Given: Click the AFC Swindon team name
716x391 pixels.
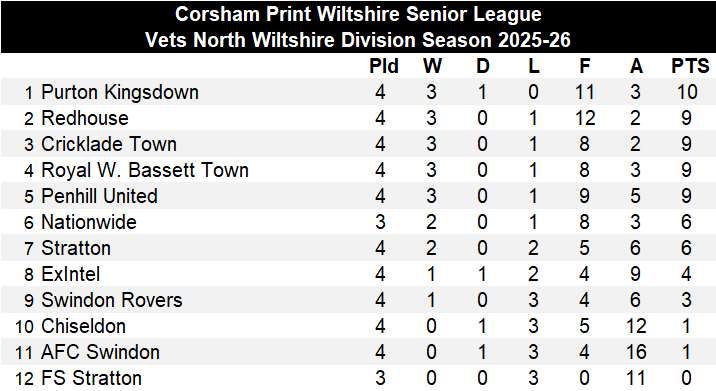Looking at the screenshot, I should pyautogui.click(x=100, y=352).
